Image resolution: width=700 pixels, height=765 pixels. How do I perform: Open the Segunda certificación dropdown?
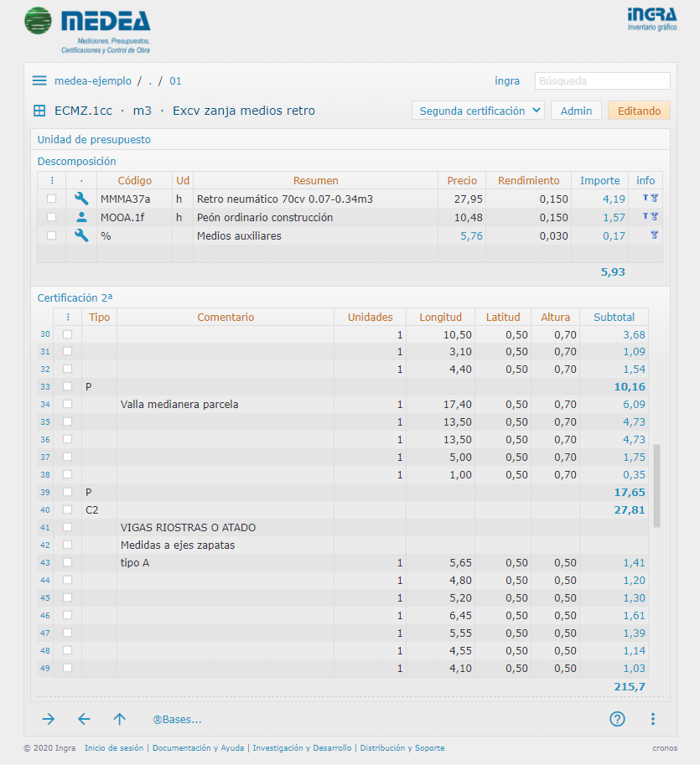(x=478, y=111)
